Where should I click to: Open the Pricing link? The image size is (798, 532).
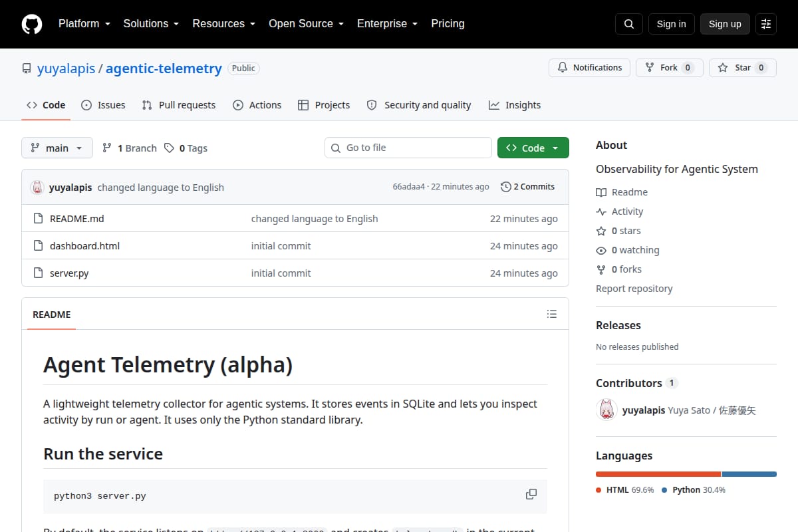point(448,24)
